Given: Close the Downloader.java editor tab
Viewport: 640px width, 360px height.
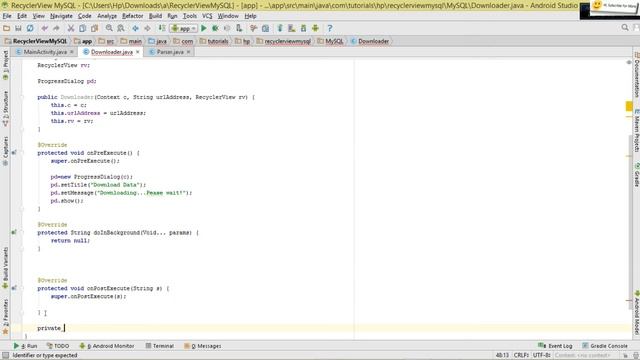Looking at the screenshot, I should [138, 52].
